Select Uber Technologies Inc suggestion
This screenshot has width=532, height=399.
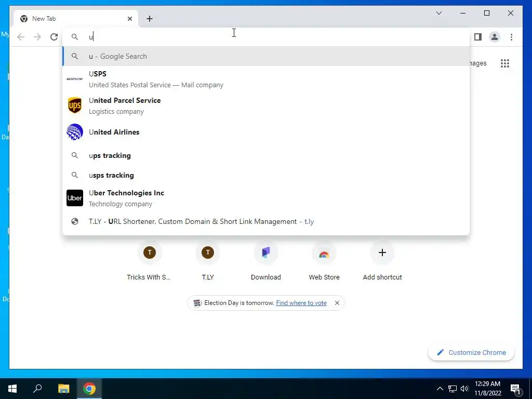[266, 198]
